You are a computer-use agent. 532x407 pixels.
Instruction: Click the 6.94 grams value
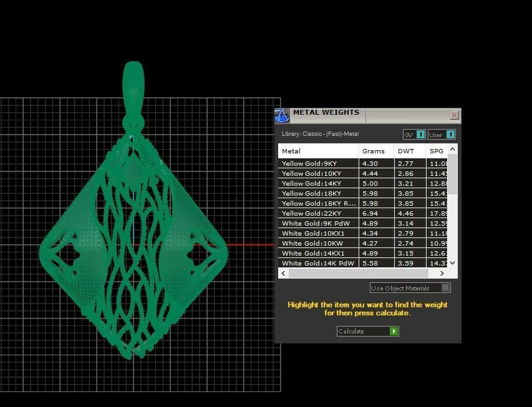(370, 213)
